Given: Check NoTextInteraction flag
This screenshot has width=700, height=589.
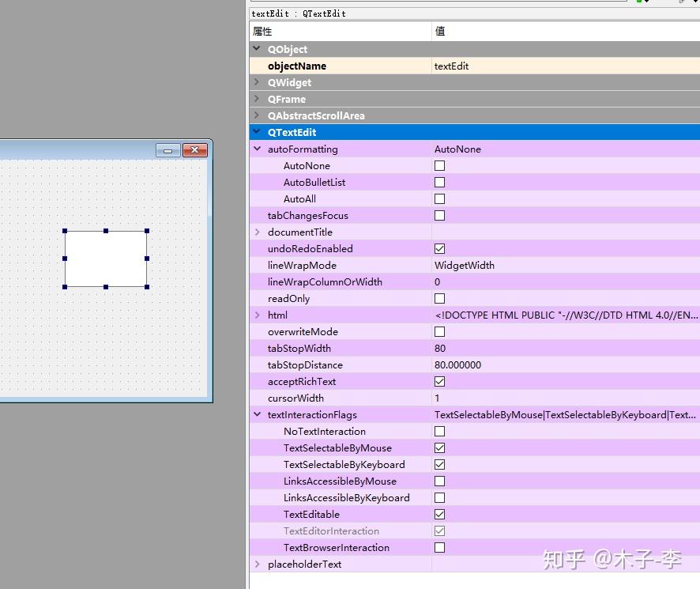Looking at the screenshot, I should tap(440, 431).
